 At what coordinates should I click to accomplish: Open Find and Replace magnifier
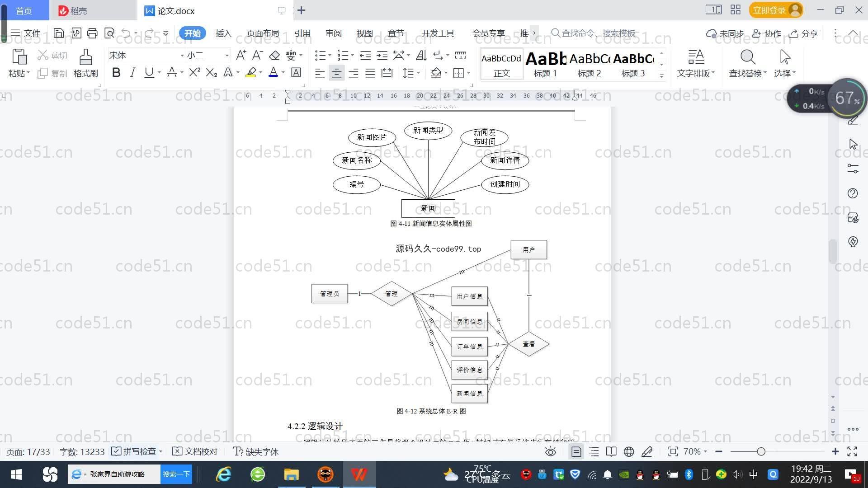pos(748,57)
